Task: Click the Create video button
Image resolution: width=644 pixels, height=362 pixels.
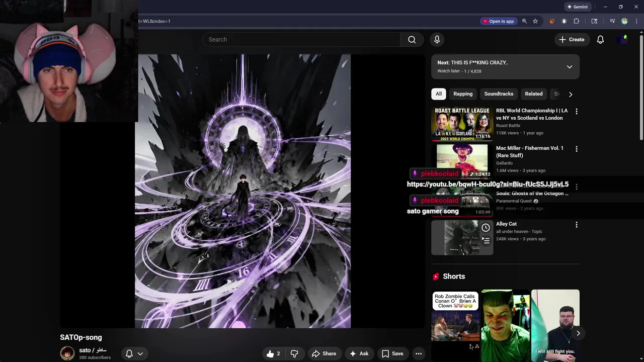Action: click(x=572, y=40)
